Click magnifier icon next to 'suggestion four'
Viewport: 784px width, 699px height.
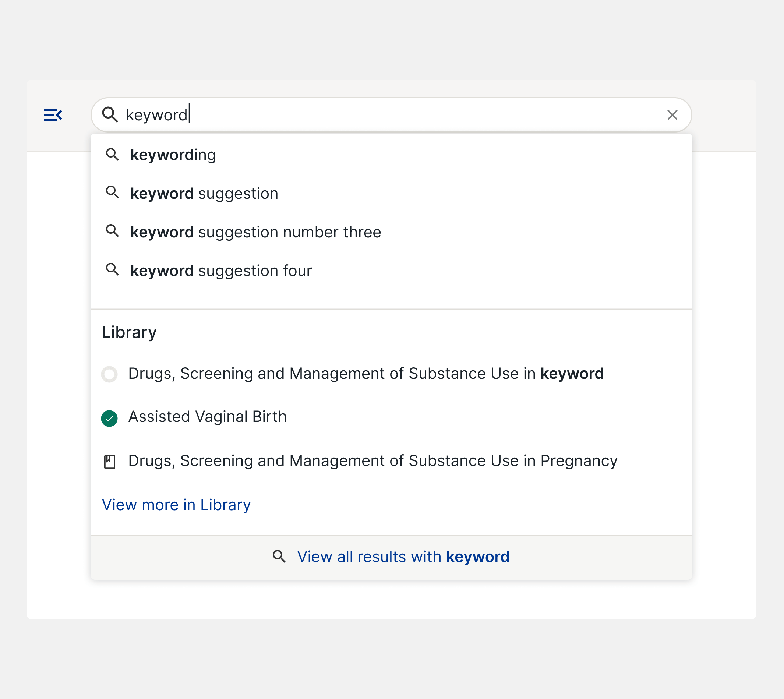(112, 269)
